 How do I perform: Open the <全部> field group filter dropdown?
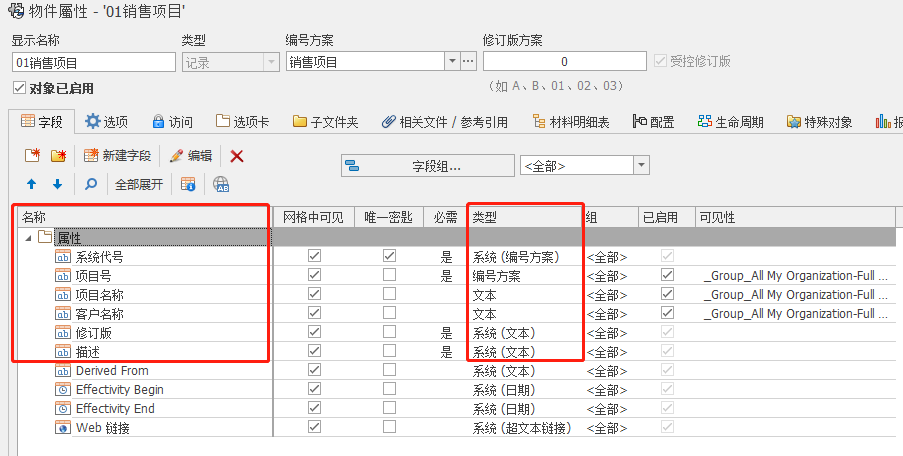[x=641, y=165]
